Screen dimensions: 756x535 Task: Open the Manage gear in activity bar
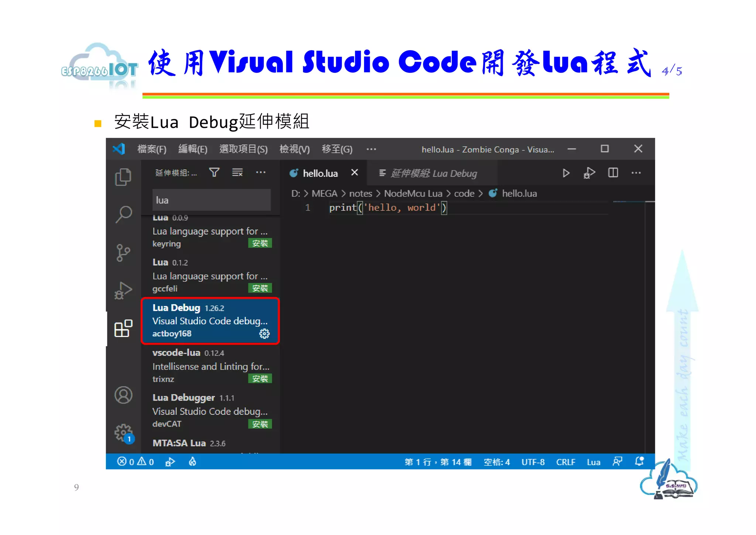(x=123, y=433)
